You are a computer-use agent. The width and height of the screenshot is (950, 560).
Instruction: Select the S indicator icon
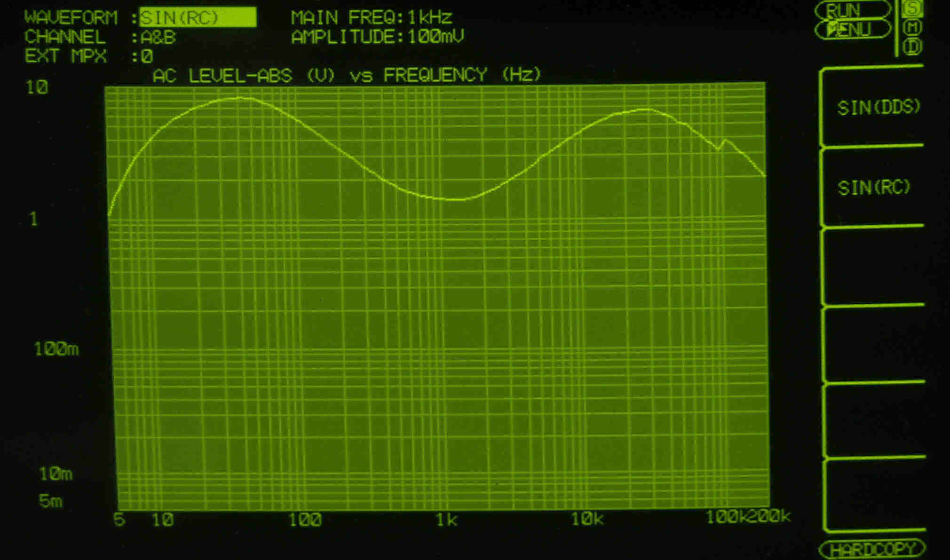pyautogui.click(x=912, y=9)
